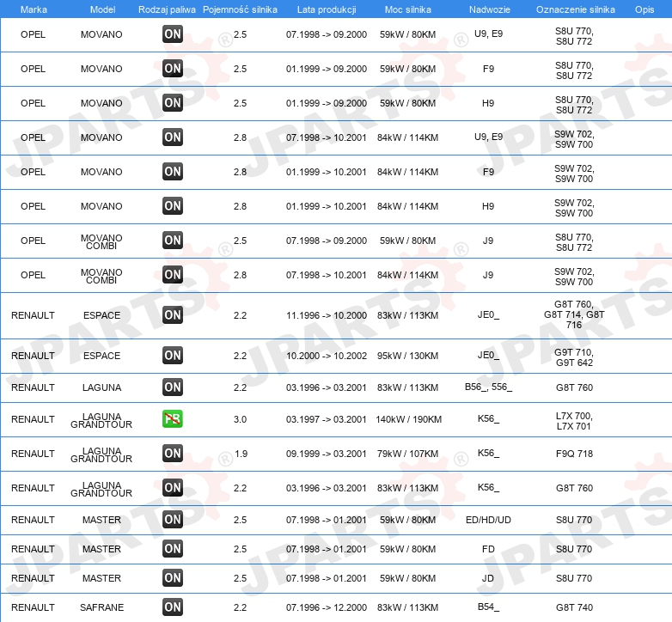Select MASTER model in the JD row
The image size is (672, 622).
tap(101, 578)
